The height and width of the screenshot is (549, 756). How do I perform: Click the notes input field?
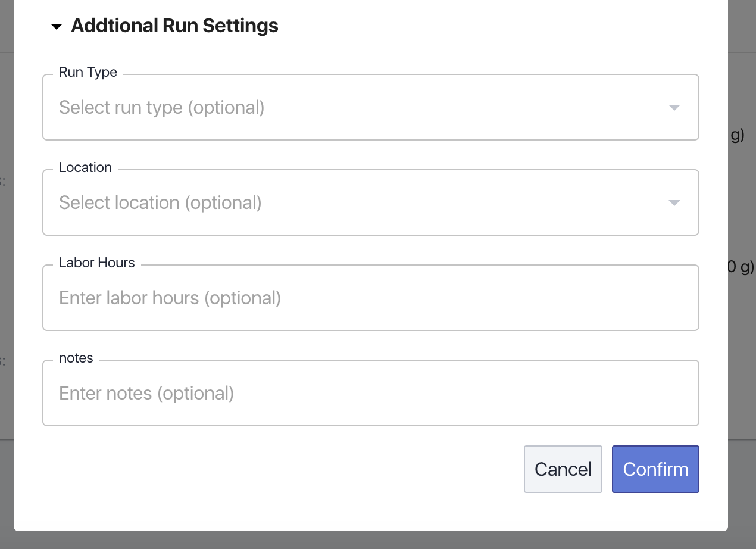click(x=370, y=393)
